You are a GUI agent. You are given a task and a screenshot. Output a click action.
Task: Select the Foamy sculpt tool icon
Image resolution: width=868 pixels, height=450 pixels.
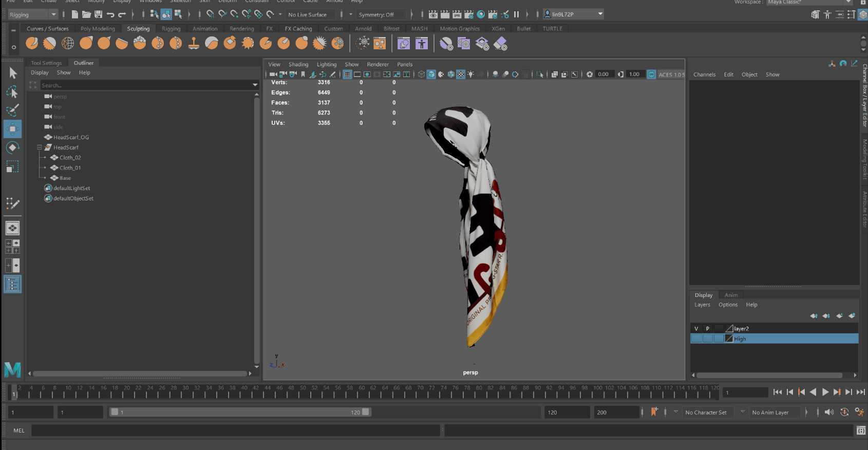click(x=140, y=44)
